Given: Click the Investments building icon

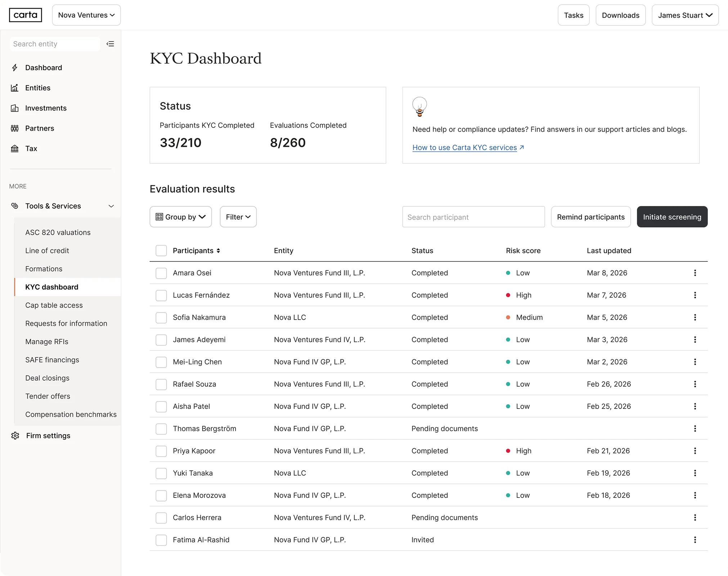Looking at the screenshot, I should click(15, 108).
